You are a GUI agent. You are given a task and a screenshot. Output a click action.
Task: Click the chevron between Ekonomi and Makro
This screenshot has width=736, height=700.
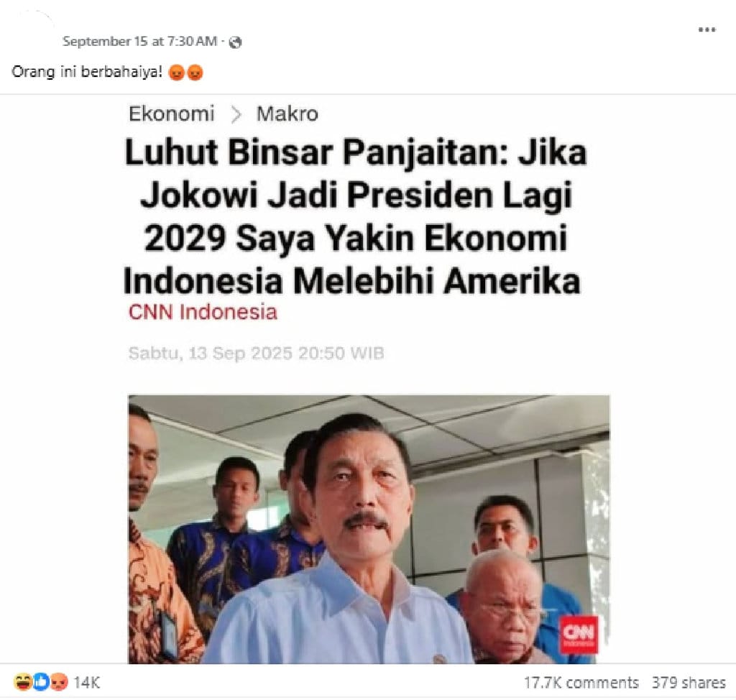(x=236, y=114)
